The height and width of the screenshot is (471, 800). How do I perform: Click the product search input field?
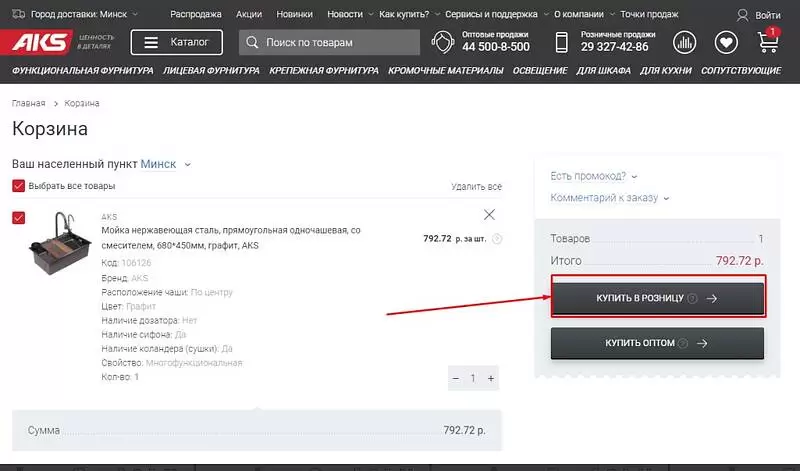330,43
